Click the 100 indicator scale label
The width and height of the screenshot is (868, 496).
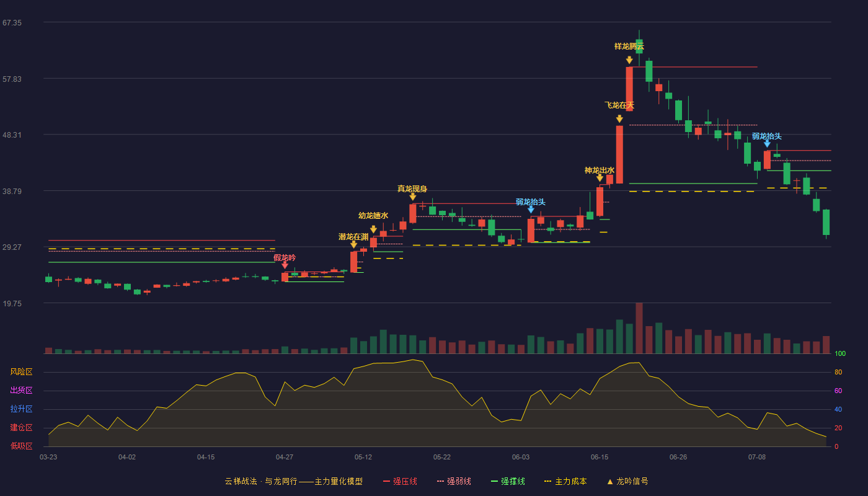click(x=839, y=354)
